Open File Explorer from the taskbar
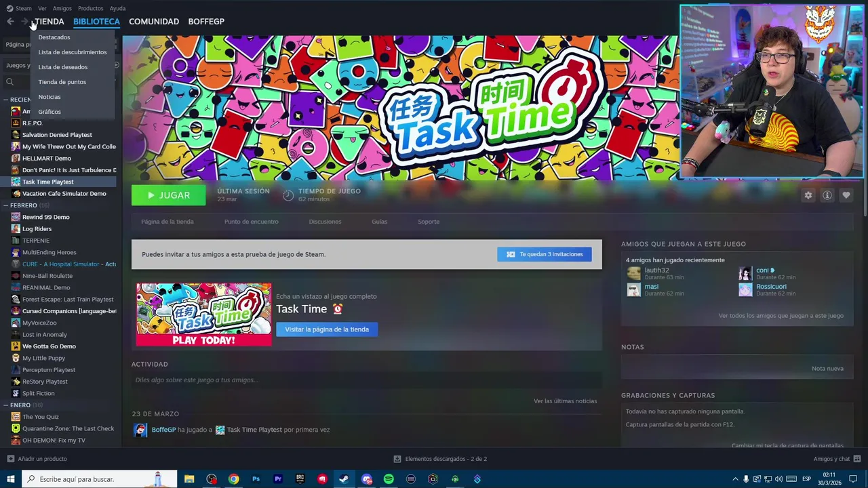The height and width of the screenshot is (488, 868). [x=189, y=479]
